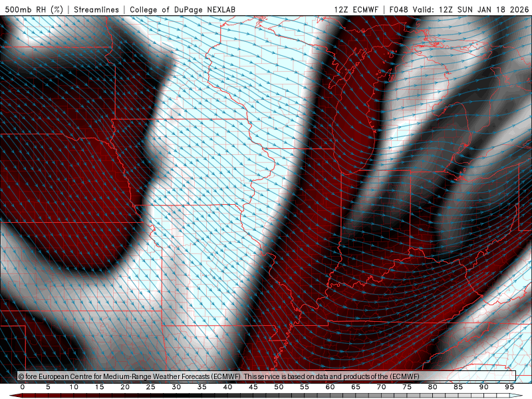Click the '20' value on the color scale

coord(125,387)
